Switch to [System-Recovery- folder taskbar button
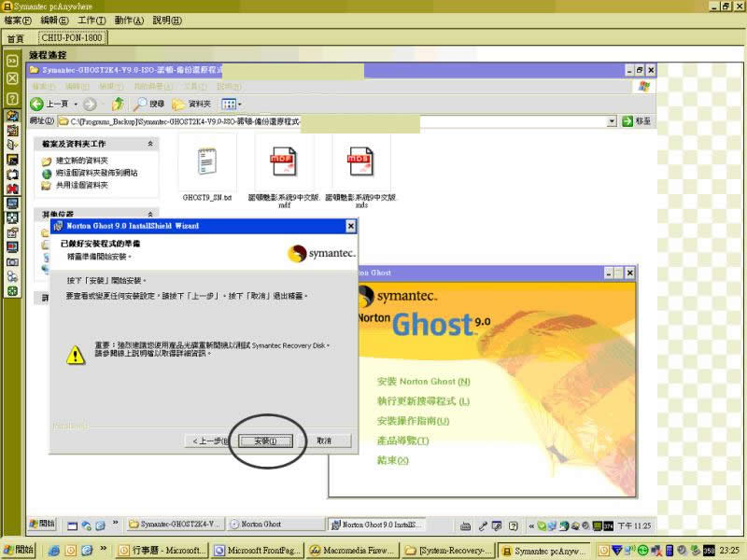Viewport: 747px width, 560px height. 448,551
